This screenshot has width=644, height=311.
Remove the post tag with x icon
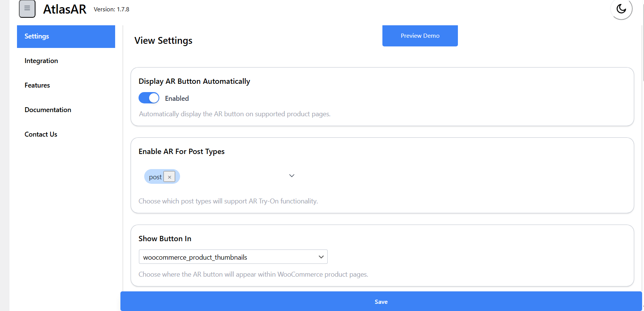(x=169, y=177)
